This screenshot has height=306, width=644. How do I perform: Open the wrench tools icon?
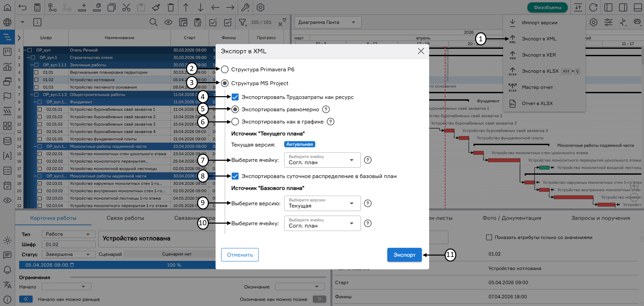pyautogui.click(x=245, y=7)
